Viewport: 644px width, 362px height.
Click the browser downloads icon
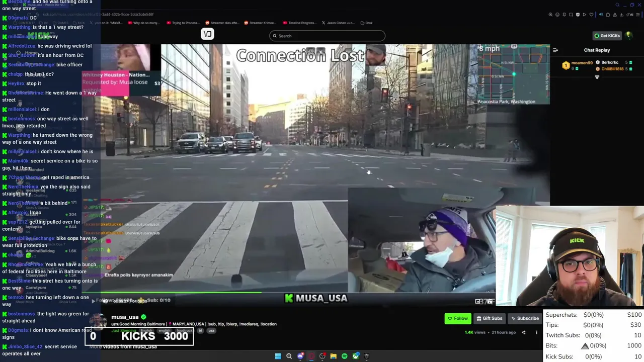click(x=621, y=15)
